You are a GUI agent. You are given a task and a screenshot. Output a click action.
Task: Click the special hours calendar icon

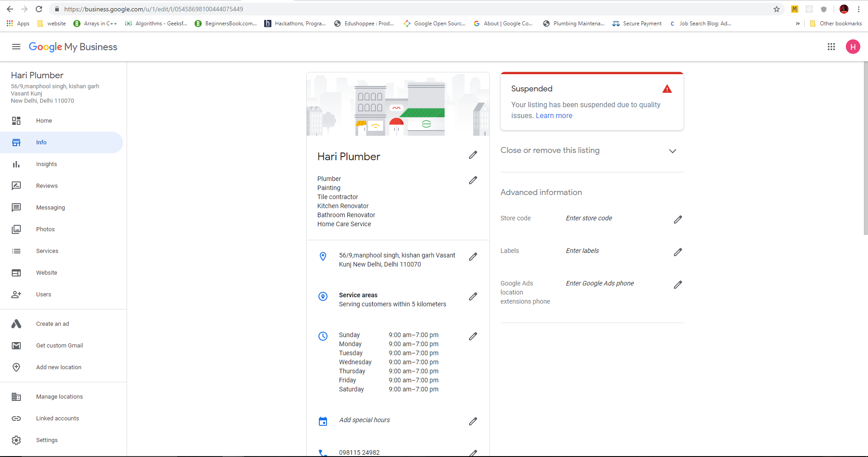point(323,421)
